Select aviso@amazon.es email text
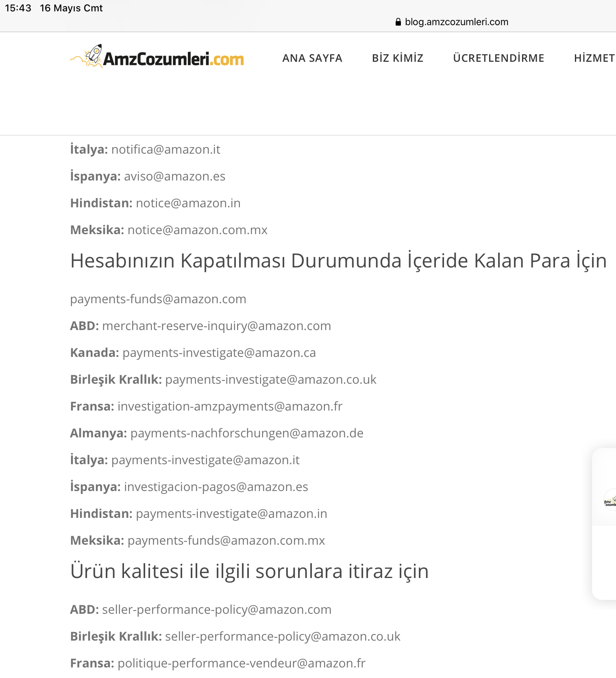This screenshot has width=616, height=678. 174,176
